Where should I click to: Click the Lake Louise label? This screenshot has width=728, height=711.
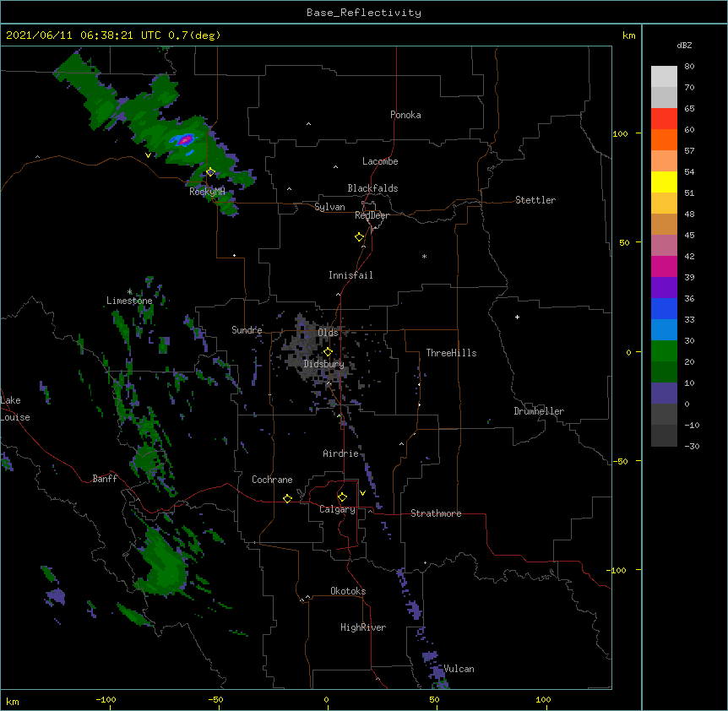click(15, 409)
